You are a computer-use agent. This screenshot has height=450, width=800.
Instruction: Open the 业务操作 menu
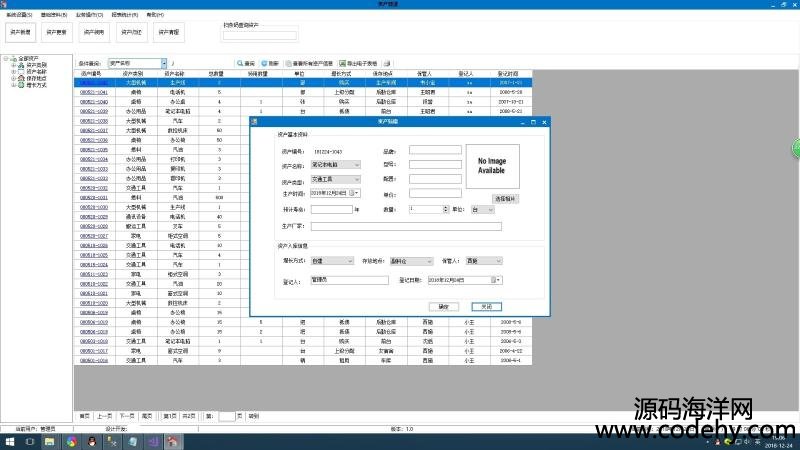tap(89, 15)
